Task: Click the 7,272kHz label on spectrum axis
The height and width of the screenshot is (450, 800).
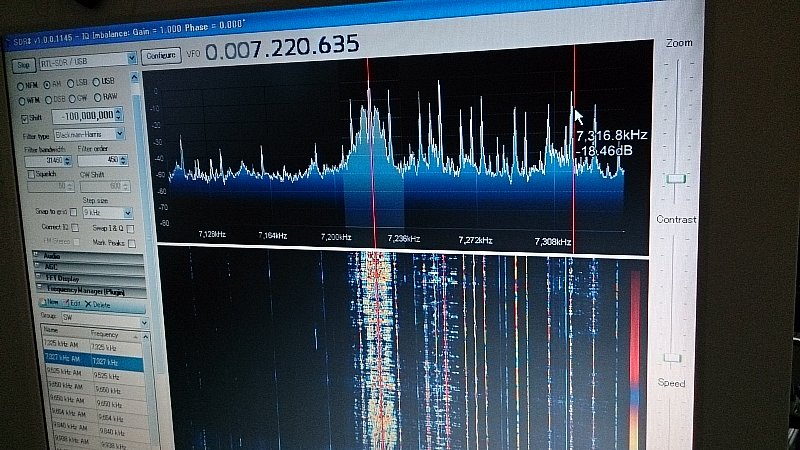Action: (475, 240)
